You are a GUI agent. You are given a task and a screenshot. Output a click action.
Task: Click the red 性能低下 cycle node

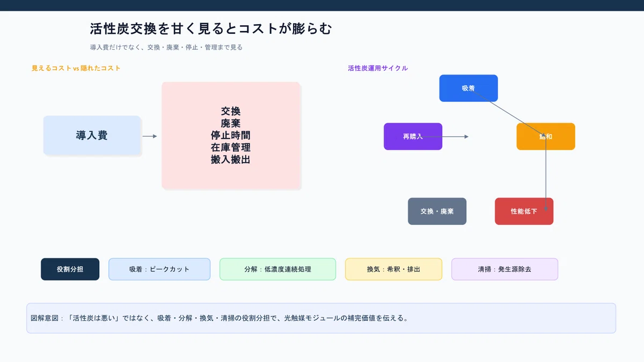[524, 211]
